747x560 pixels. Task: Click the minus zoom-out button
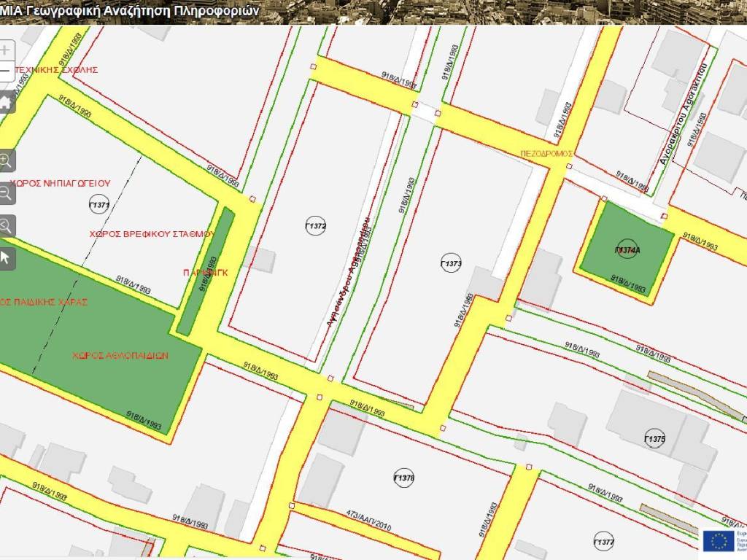5,71
